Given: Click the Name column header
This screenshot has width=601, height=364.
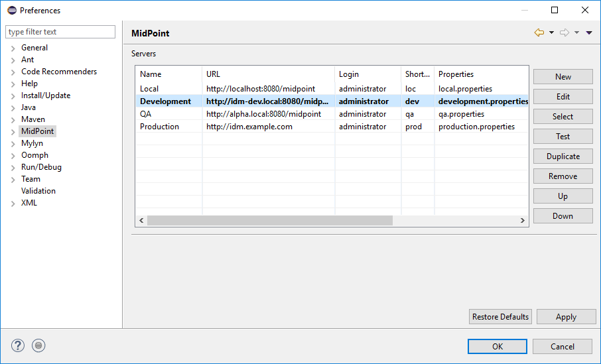Looking at the screenshot, I should coord(169,74).
